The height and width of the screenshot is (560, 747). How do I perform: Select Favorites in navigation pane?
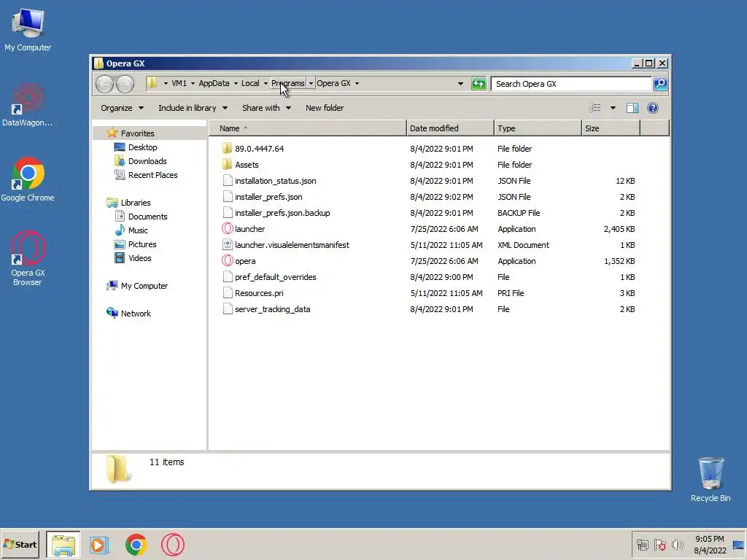click(x=137, y=133)
